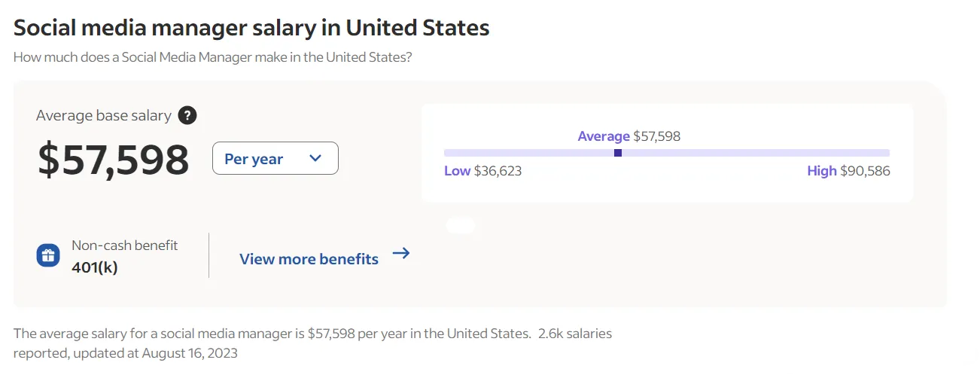Click the 2.6k salaries reported text
The height and width of the screenshot is (375, 980).
tap(575, 334)
